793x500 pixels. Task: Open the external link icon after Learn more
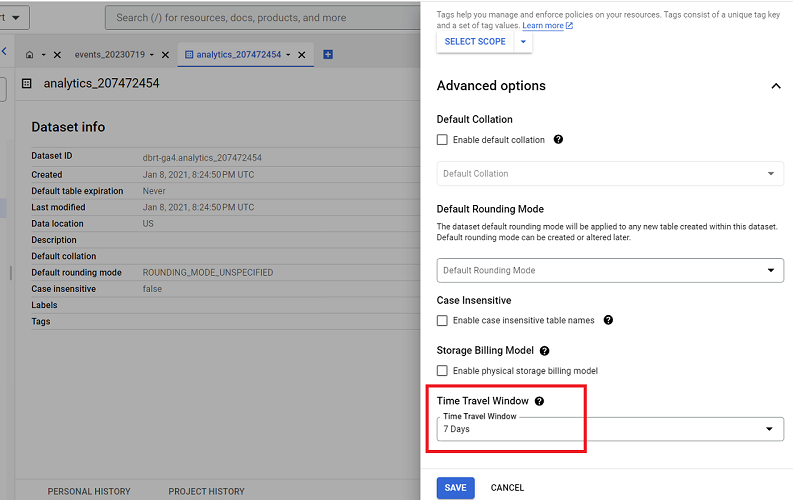click(x=569, y=25)
